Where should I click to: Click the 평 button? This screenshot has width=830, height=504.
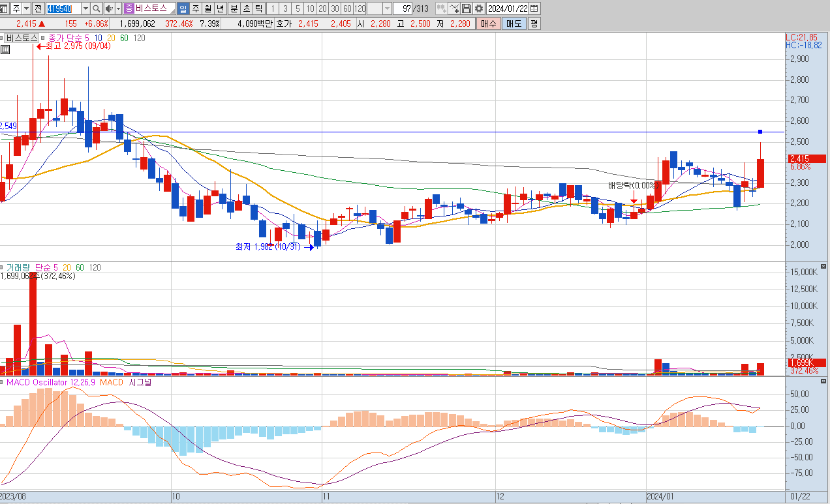[534, 23]
